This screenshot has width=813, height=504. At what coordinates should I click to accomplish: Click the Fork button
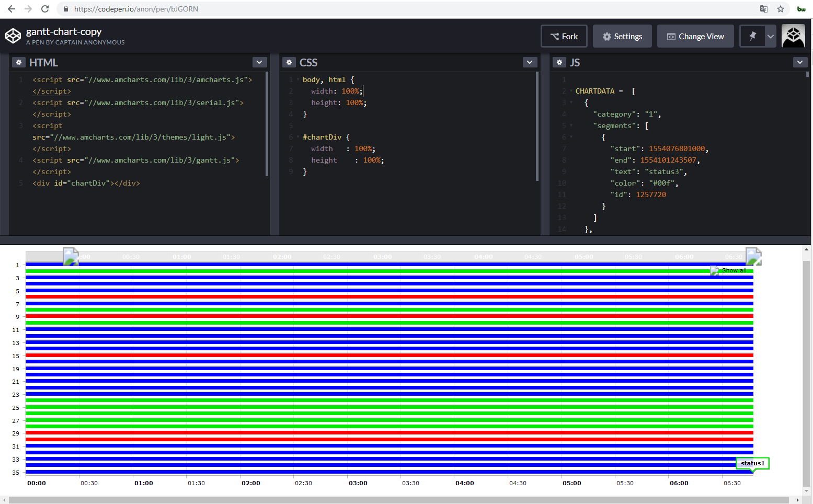pyautogui.click(x=564, y=36)
